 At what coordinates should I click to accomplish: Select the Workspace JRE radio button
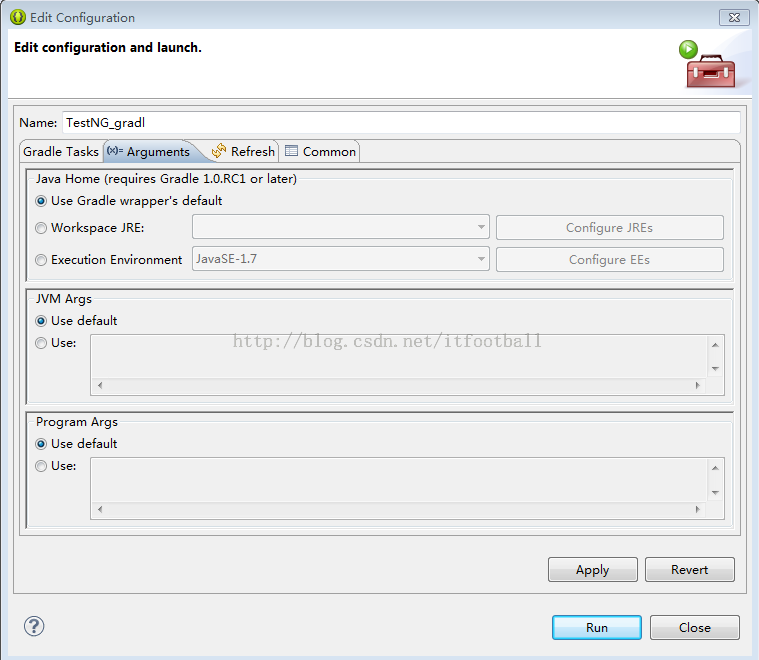(41, 228)
